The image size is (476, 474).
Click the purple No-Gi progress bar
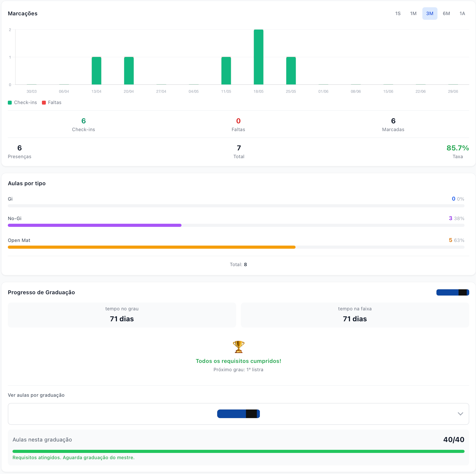click(x=95, y=225)
